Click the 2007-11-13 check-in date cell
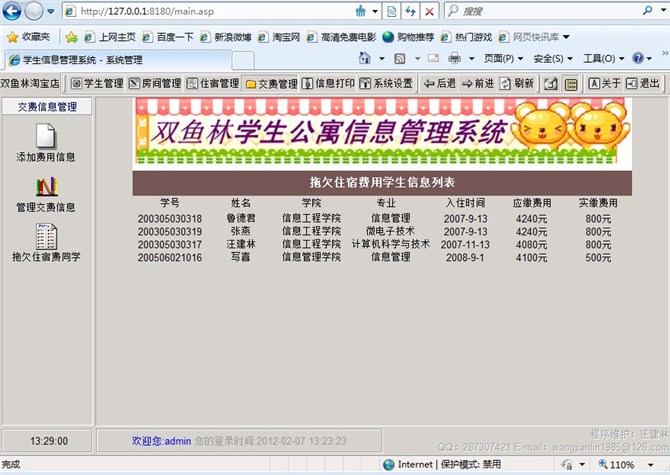 click(x=465, y=244)
